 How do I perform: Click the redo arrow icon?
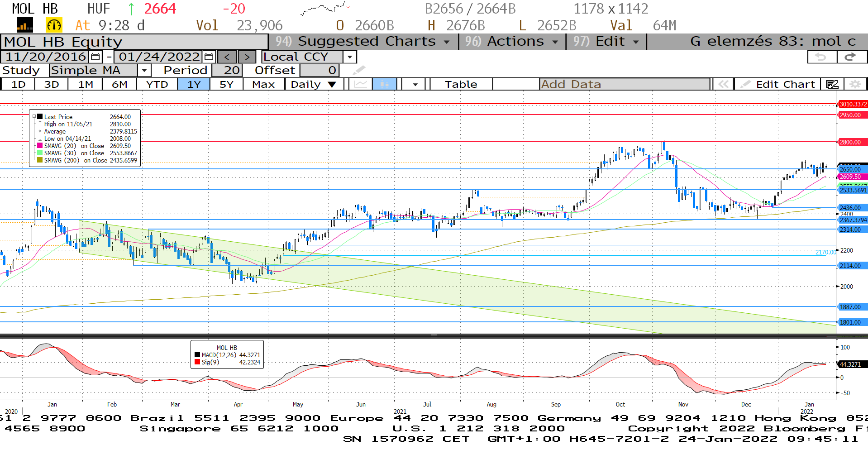pyautogui.click(x=852, y=57)
